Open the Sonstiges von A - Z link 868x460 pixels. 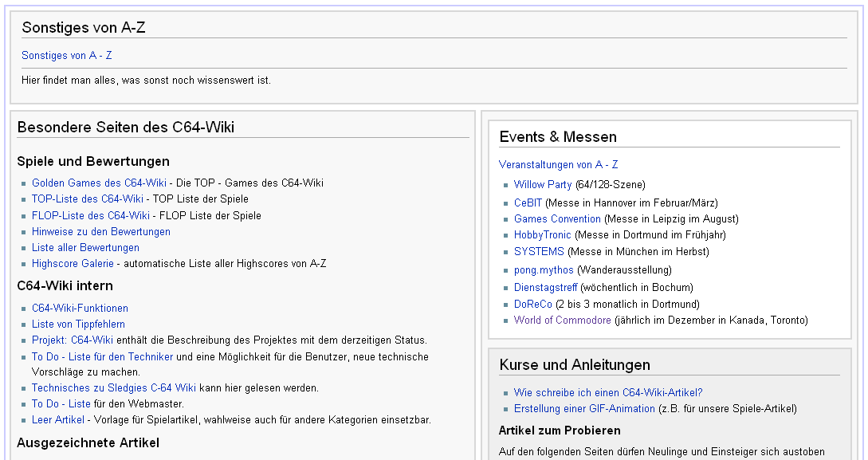(67, 56)
